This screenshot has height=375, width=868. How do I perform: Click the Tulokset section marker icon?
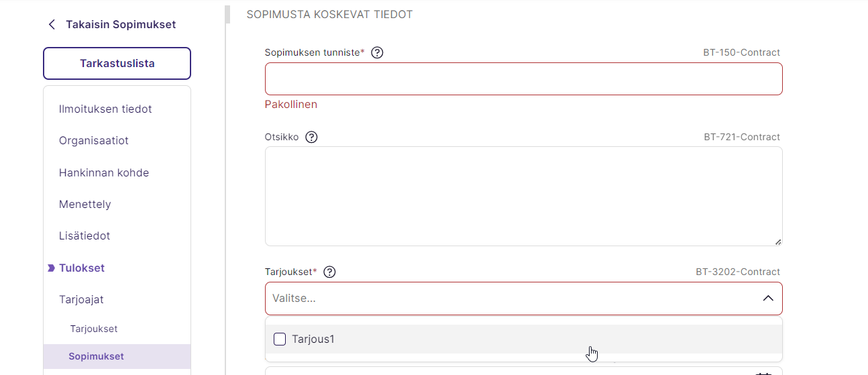point(51,268)
